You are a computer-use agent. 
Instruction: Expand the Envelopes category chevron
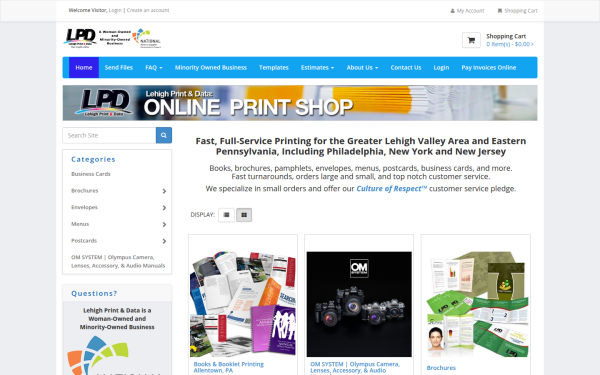click(164, 207)
